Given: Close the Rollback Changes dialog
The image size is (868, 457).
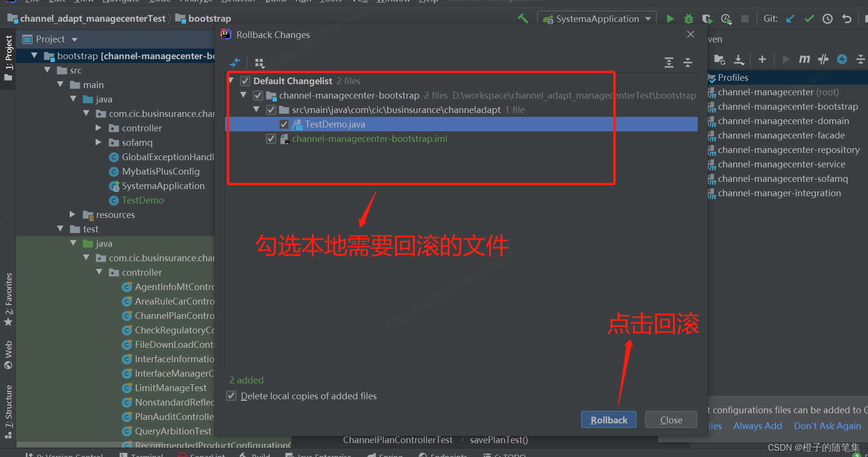Looking at the screenshot, I should (691, 34).
